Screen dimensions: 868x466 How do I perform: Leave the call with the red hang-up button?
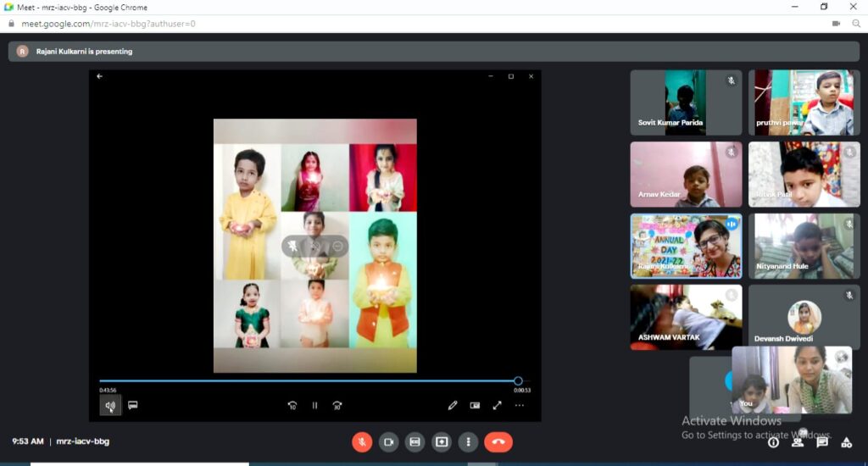[498, 441]
